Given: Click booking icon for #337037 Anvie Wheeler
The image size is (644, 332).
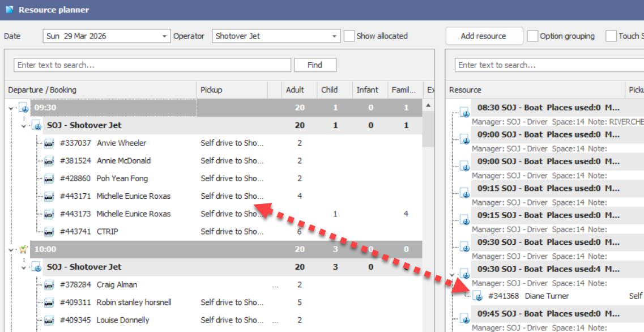Looking at the screenshot, I should 49,143.
